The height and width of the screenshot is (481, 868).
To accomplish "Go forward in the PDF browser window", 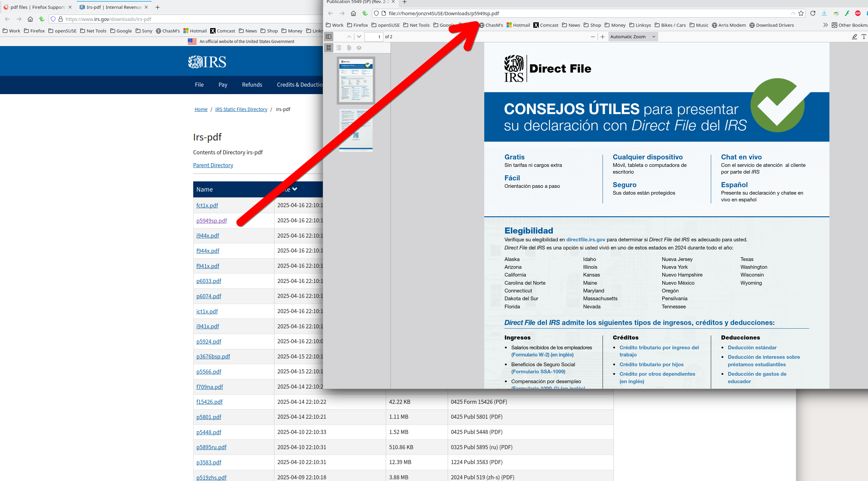I will (342, 13).
